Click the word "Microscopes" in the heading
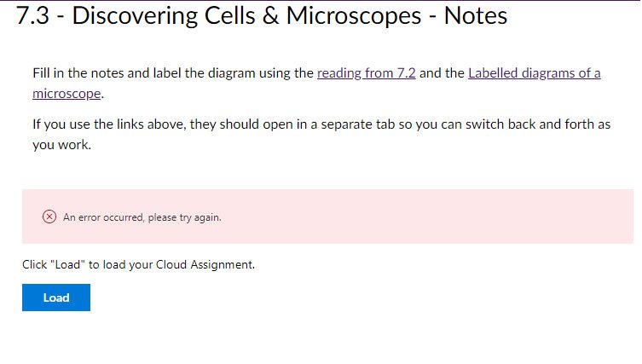642x364 pixels. click(x=356, y=15)
